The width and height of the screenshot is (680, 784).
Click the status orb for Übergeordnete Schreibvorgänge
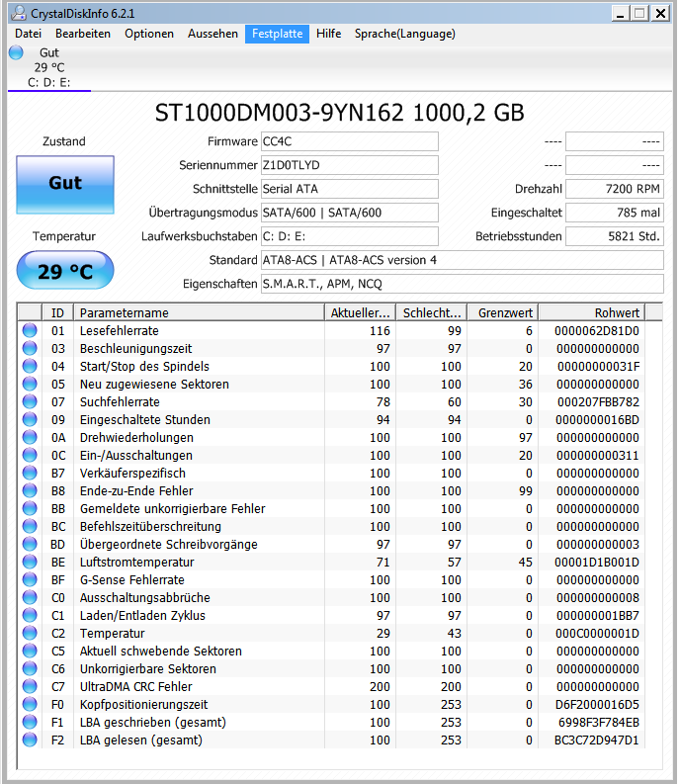(30, 544)
